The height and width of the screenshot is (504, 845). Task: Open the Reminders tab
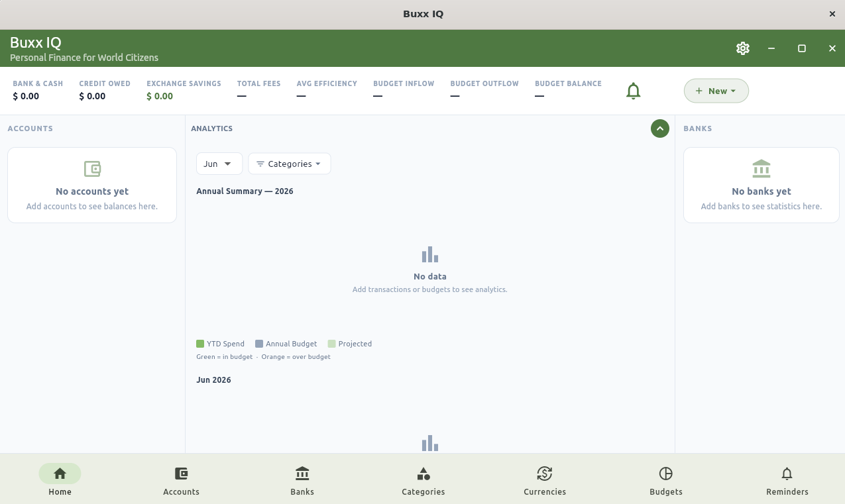[787, 481]
